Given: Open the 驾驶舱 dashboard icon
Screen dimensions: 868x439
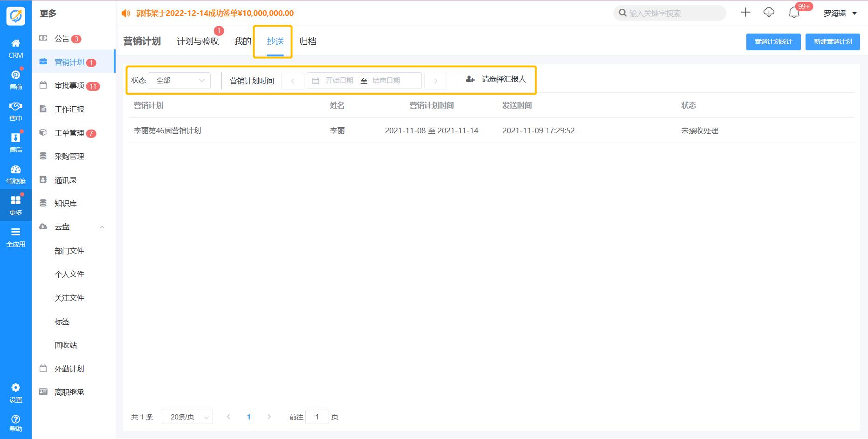Looking at the screenshot, I should 16,169.
